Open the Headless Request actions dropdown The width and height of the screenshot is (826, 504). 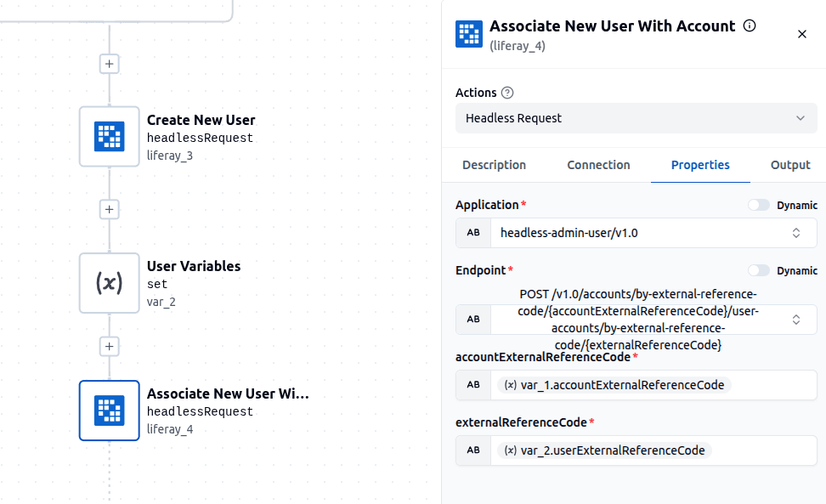pos(636,118)
